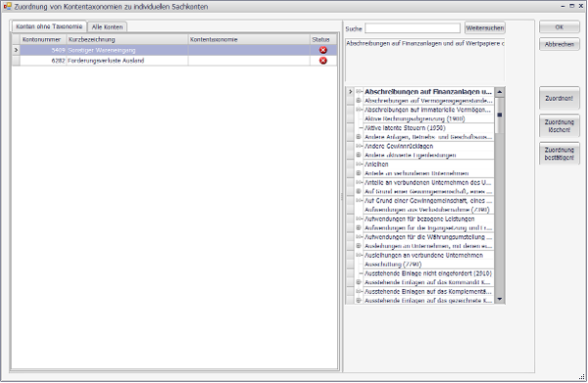Focus the Suche input field
Viewport: 588px width, 383px height.
[x=413, y=28]
